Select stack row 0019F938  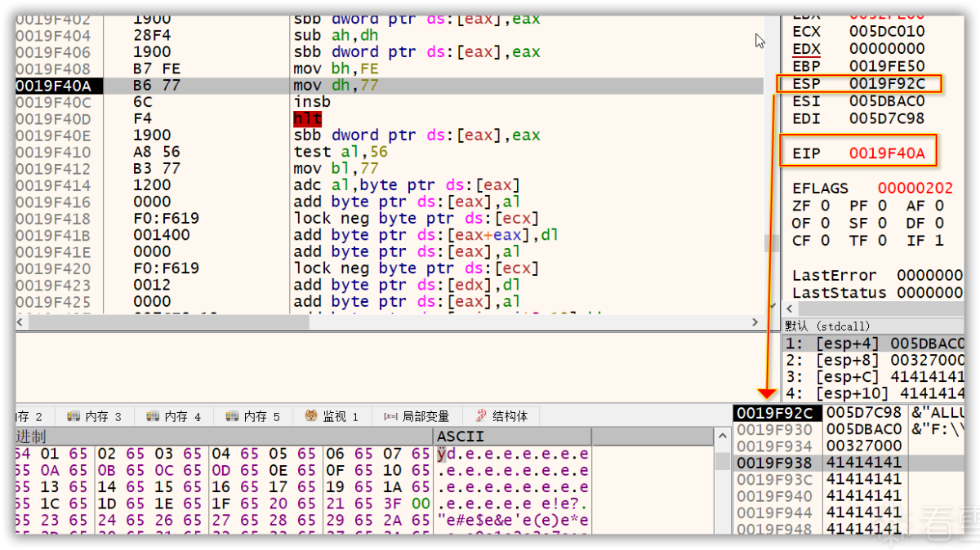point(849,463)
